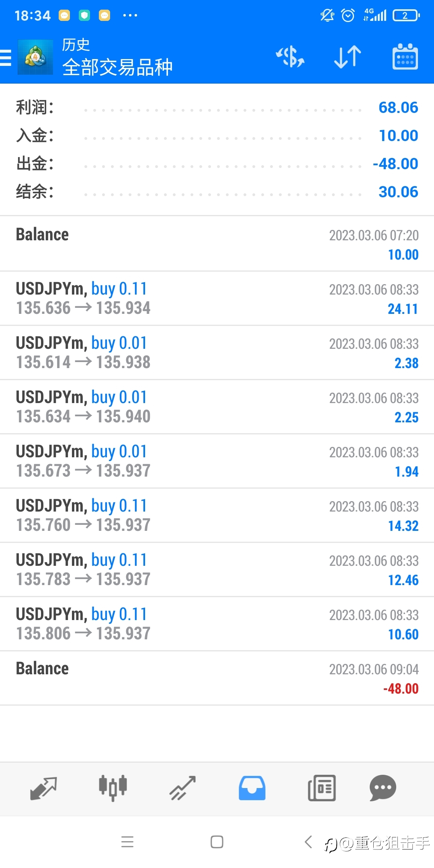Open the Trade tab with trend arrow
Screen dimensions: 434x868
click(x=182, y=788)
